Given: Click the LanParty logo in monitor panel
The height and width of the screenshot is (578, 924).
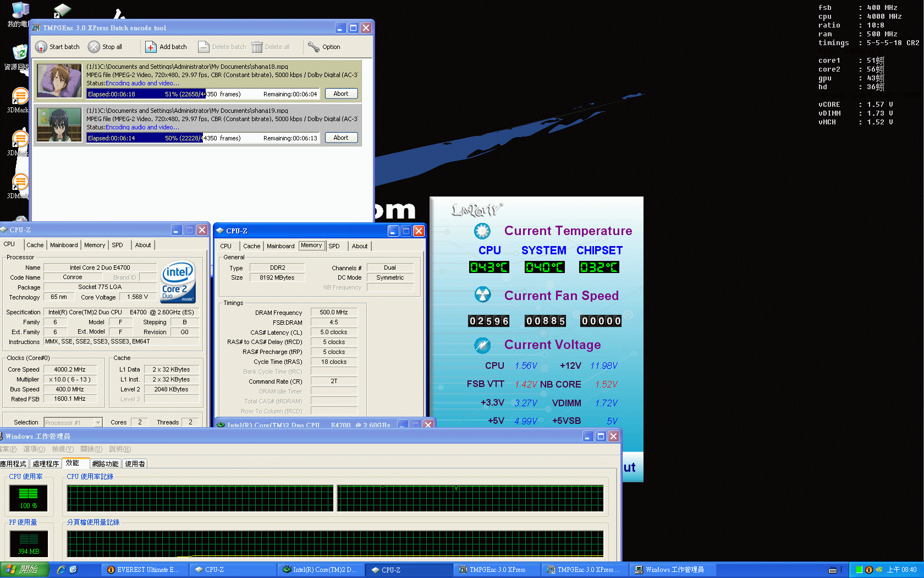Looking at the screenshot, I should coord(476,210).
